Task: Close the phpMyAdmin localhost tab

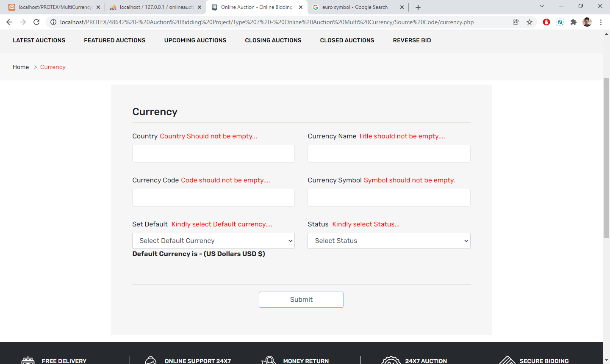Action: point(200,7)
